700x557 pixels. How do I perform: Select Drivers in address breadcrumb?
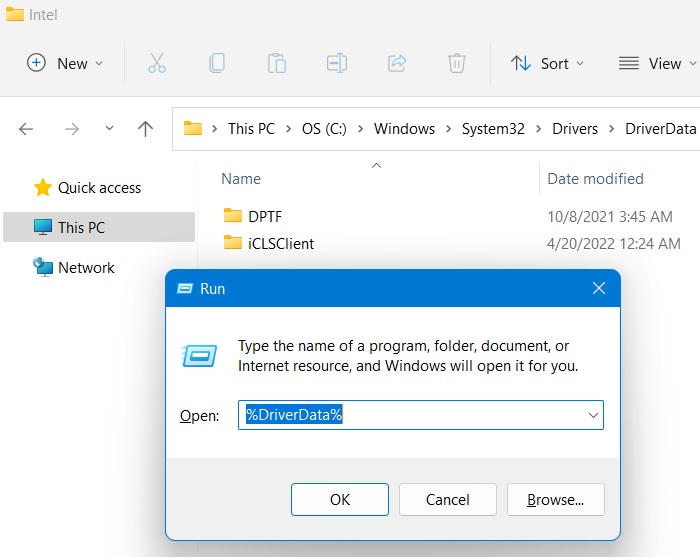point(575,129)
